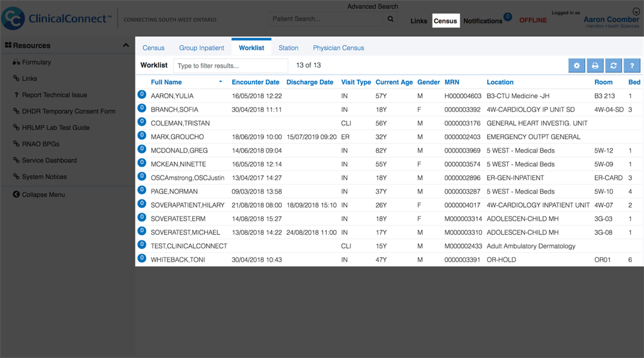Click the Advanced Search link
This screenshot has height=358, width=644.
[373, 6]
